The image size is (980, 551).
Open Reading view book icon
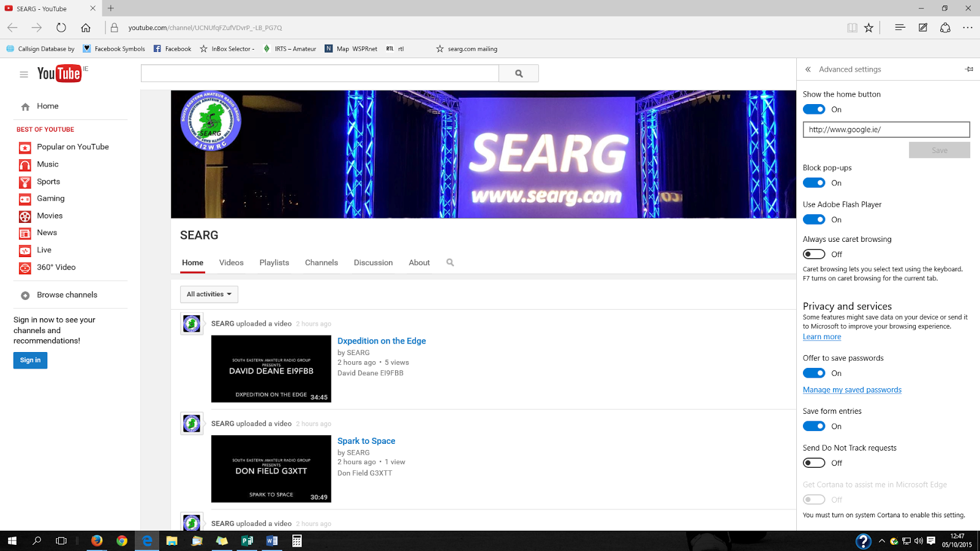click(852, 28)
